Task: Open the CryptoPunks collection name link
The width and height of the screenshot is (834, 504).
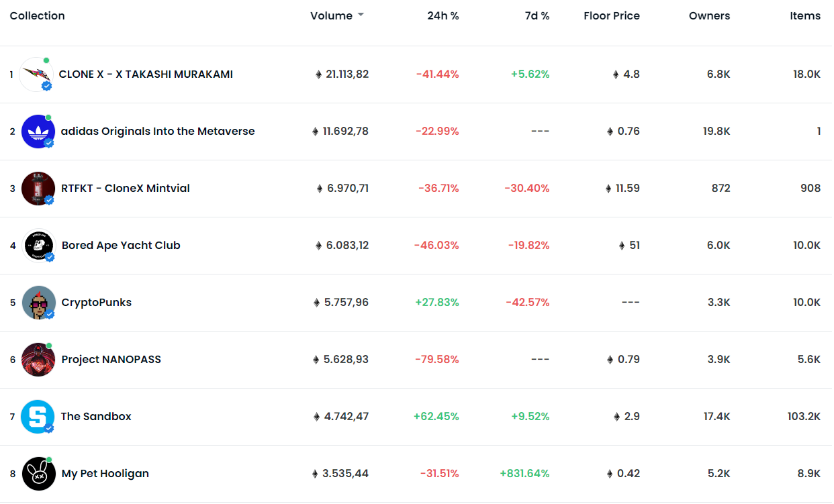Action: tap(96, 303)
